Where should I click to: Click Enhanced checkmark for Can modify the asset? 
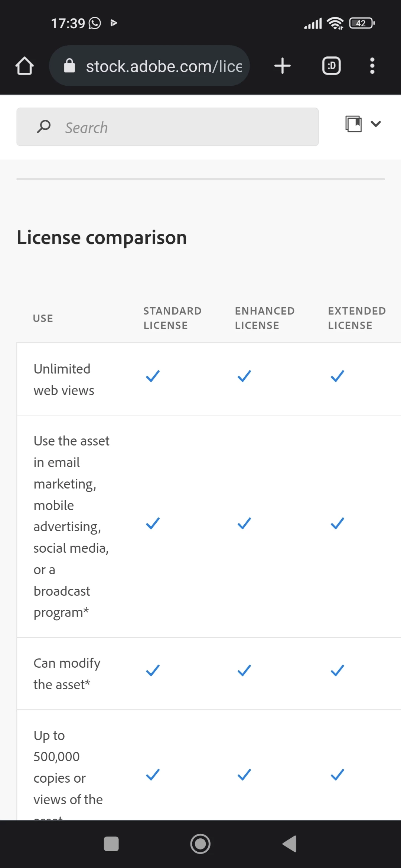click(244, 670)
